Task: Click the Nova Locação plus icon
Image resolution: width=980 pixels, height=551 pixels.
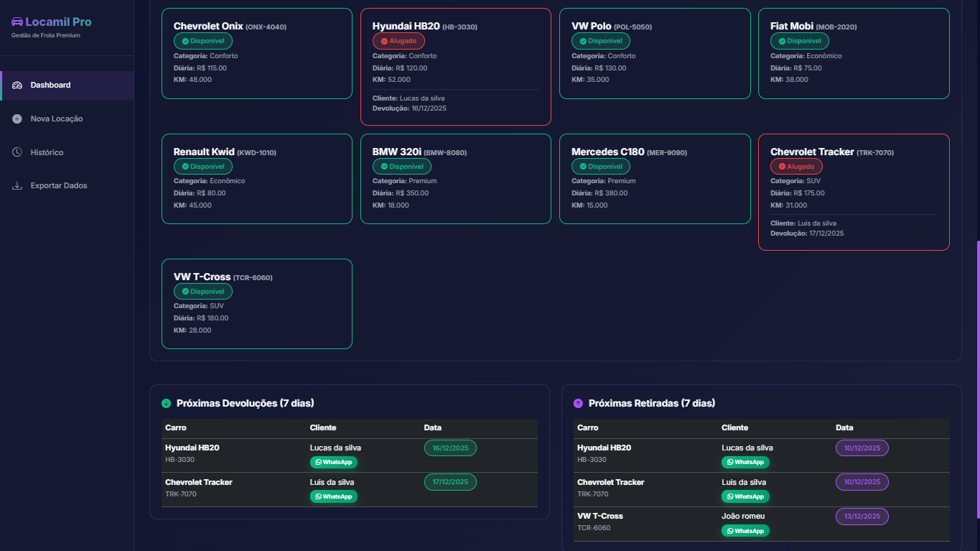Action: click(17, 119)
